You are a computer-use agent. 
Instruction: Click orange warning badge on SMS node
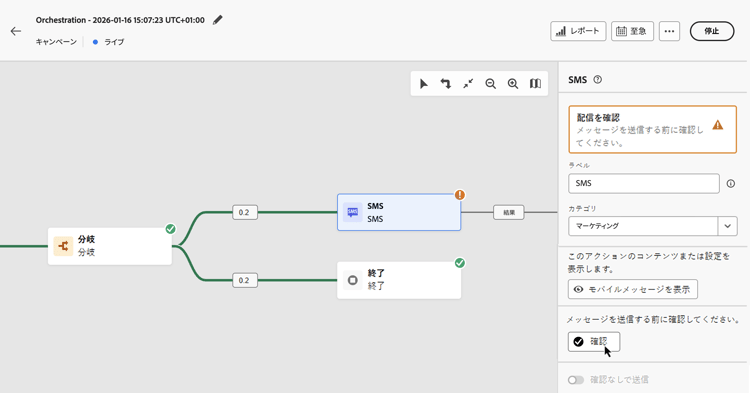(x=460, y=195)
